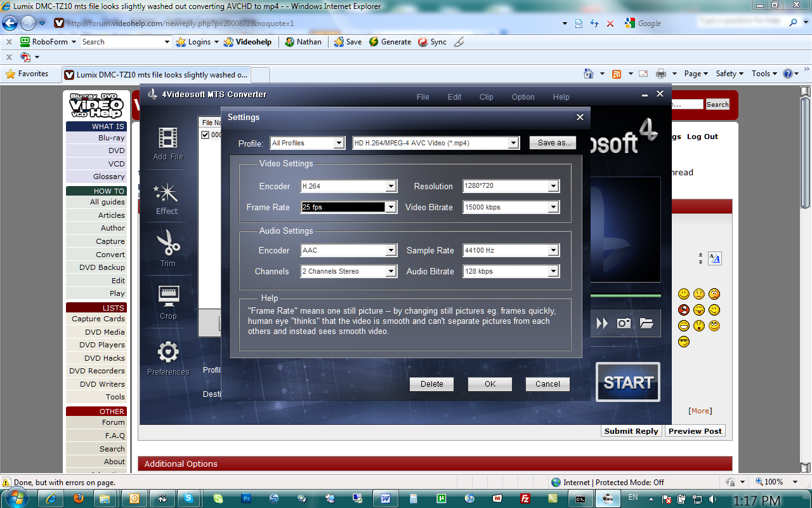Click the Read Mail icon in the command bar
Image resolution: width=812 pixels, height=508 pixels.
pos(643,74)
